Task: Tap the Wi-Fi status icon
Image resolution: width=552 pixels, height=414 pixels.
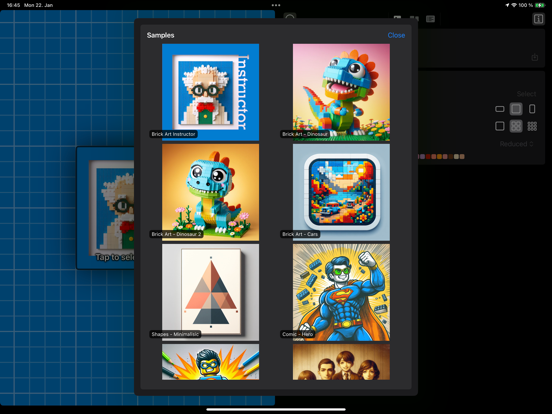Action: [x=514, y=5]
